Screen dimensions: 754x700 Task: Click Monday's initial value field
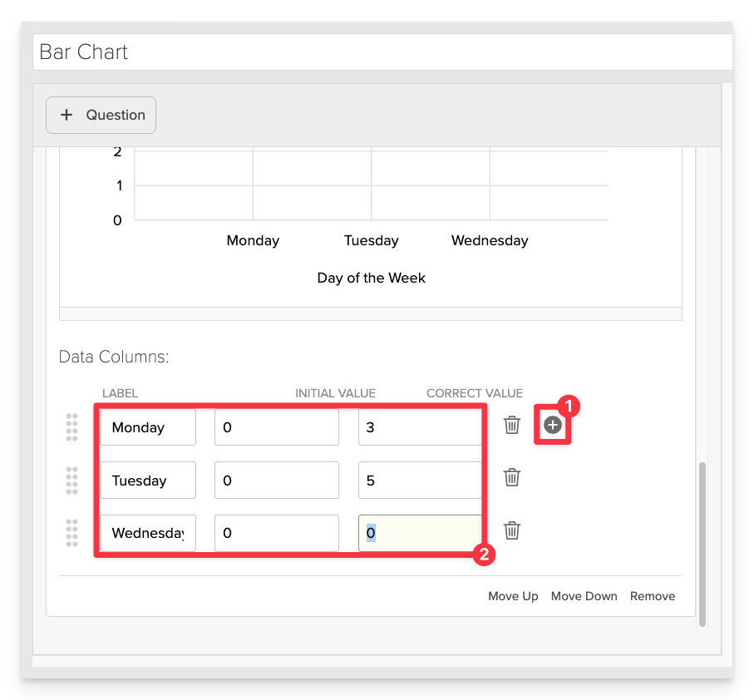click(x=277, y=427)
